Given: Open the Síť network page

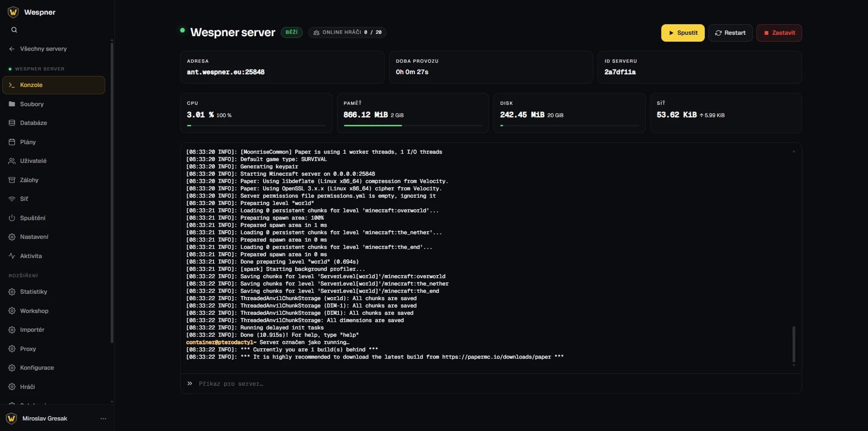Looking at the screenshot, I should (54, 199).
